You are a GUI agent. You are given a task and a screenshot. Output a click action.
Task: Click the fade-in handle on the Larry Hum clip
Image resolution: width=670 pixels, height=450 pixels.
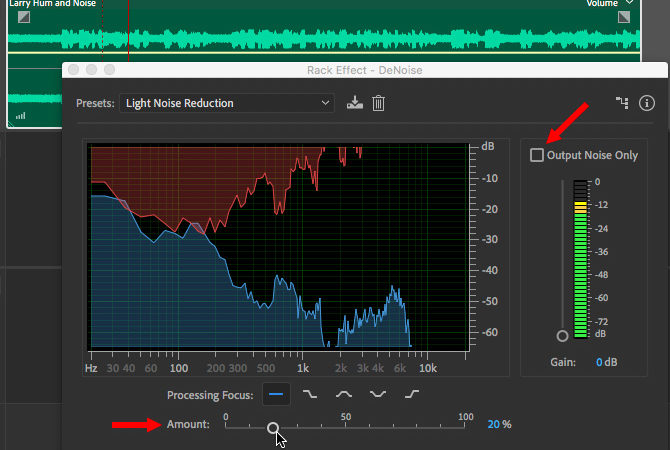pos(24,17)
